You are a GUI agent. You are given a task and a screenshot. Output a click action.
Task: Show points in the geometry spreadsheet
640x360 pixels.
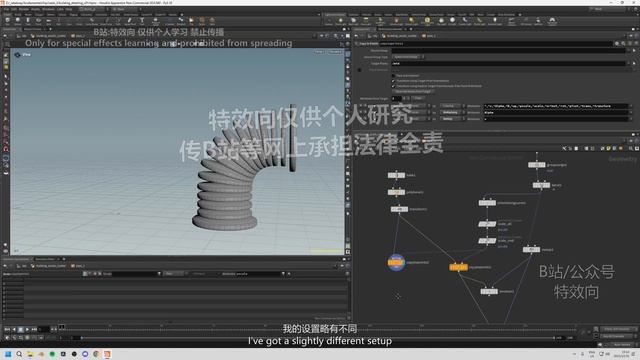click(x=84, y=273)
